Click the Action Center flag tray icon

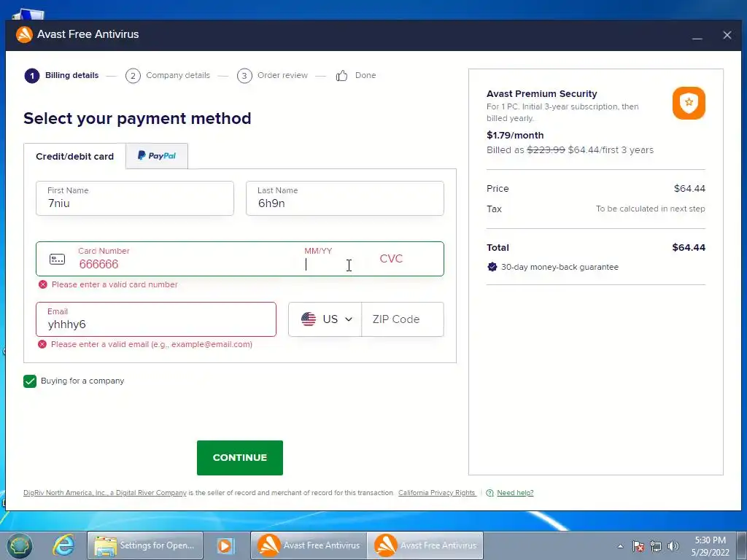638,546
